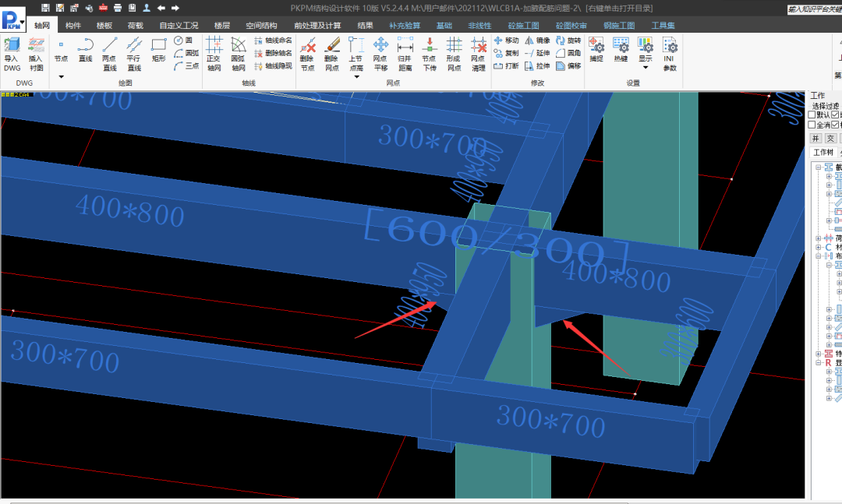Select the 圆 circle tool

184,41
